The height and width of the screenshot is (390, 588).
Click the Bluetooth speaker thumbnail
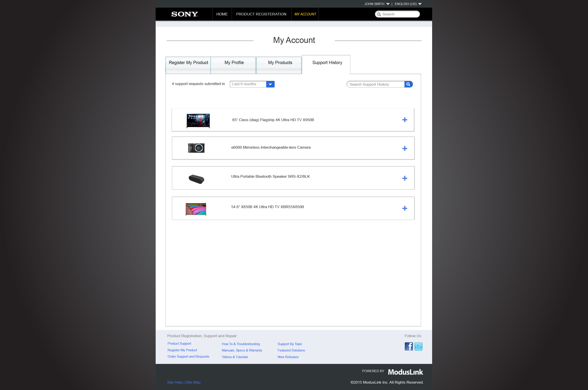pyautogui.click(x=196, y=179)
